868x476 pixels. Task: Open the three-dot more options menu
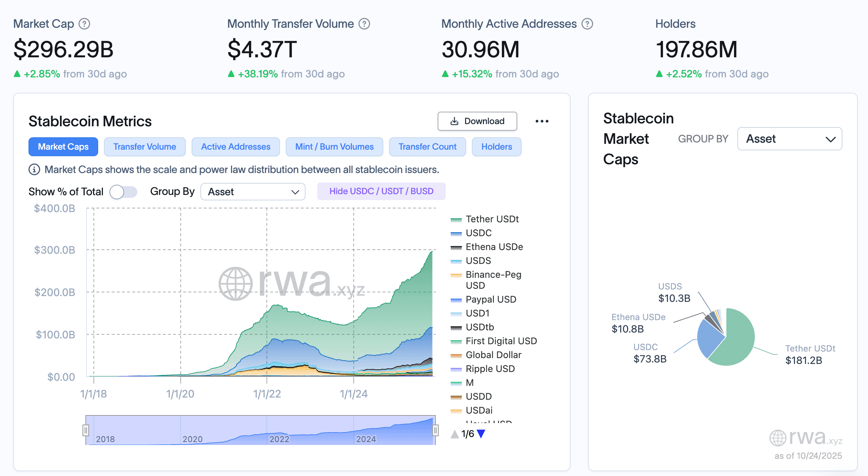(542, 121)
